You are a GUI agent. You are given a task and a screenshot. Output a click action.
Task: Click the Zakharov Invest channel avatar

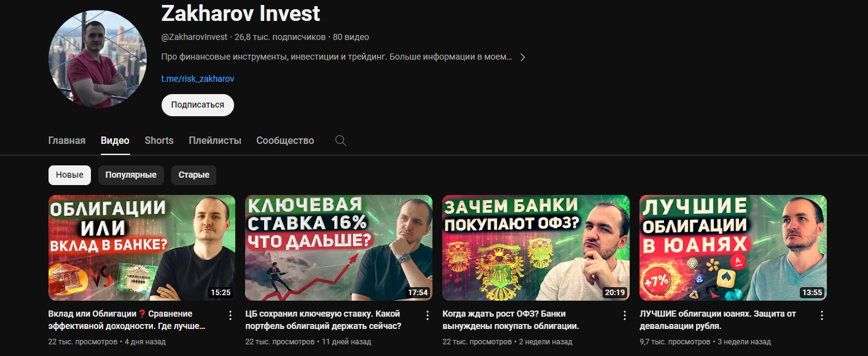[x=98, y=58]
